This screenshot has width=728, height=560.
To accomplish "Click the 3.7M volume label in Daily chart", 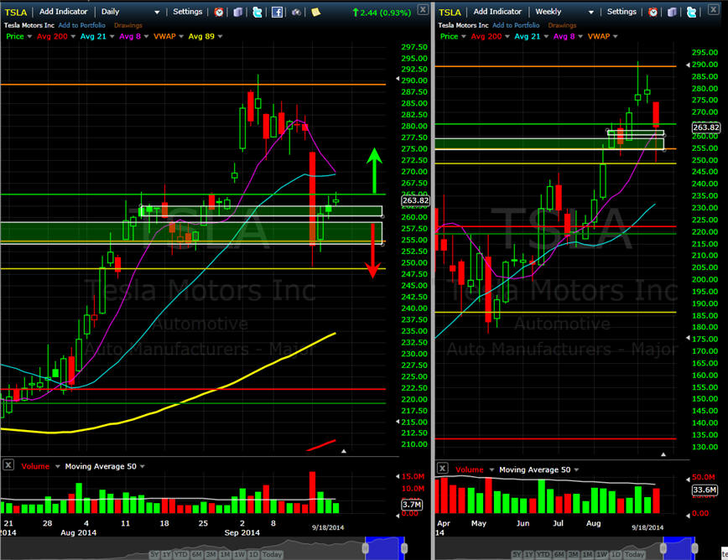I will [x=411, y=505].
